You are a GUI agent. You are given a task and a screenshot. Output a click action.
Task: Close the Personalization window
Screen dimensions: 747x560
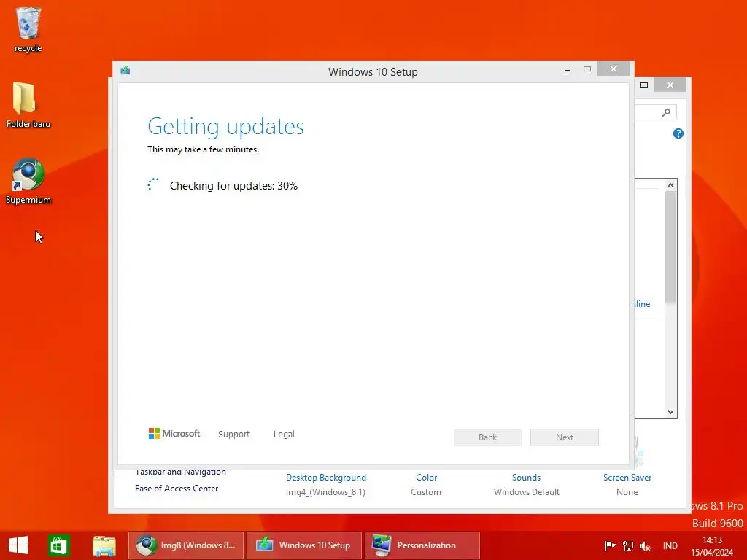tap(670, 85)
